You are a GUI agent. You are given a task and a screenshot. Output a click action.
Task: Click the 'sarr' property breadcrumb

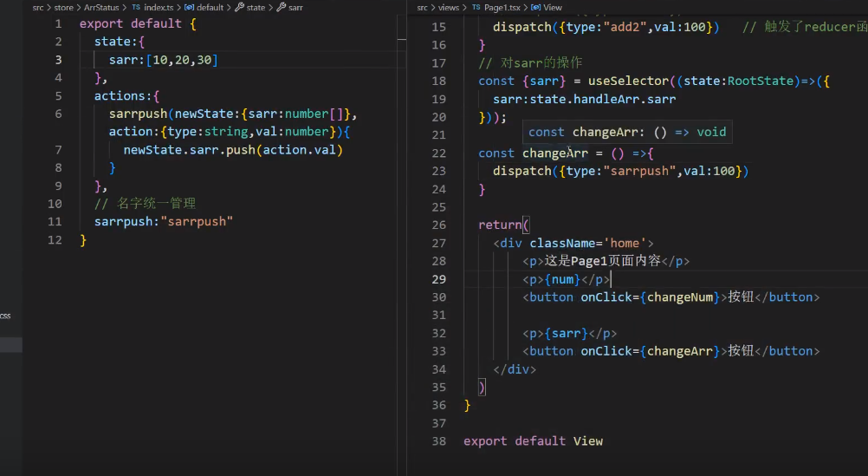coord(290,7)
